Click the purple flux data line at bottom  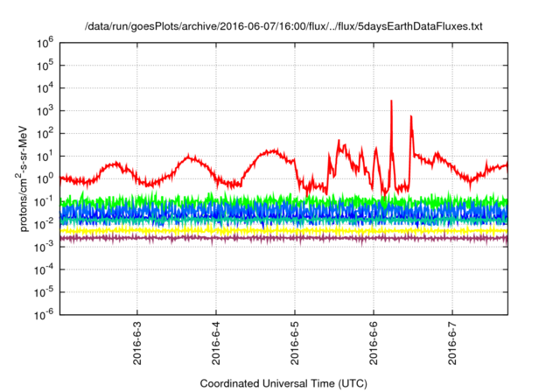283,238
